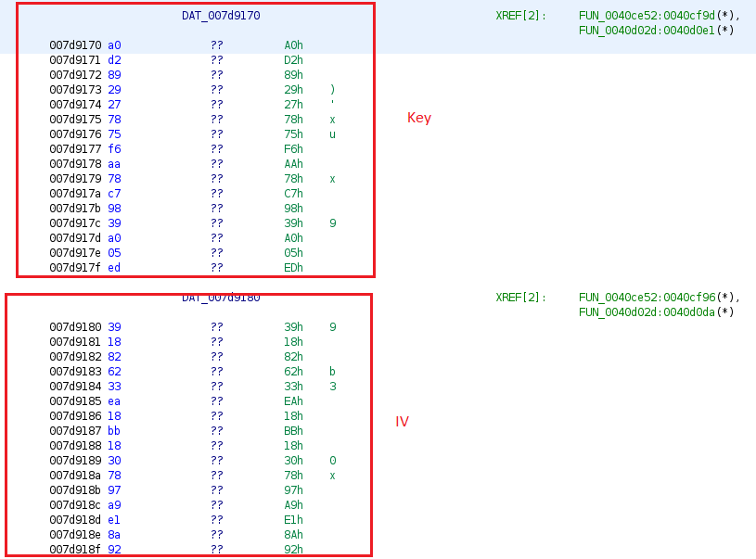Click AAh value at 007d9178
Screen dimensions: 756x559
click(294, 164)
